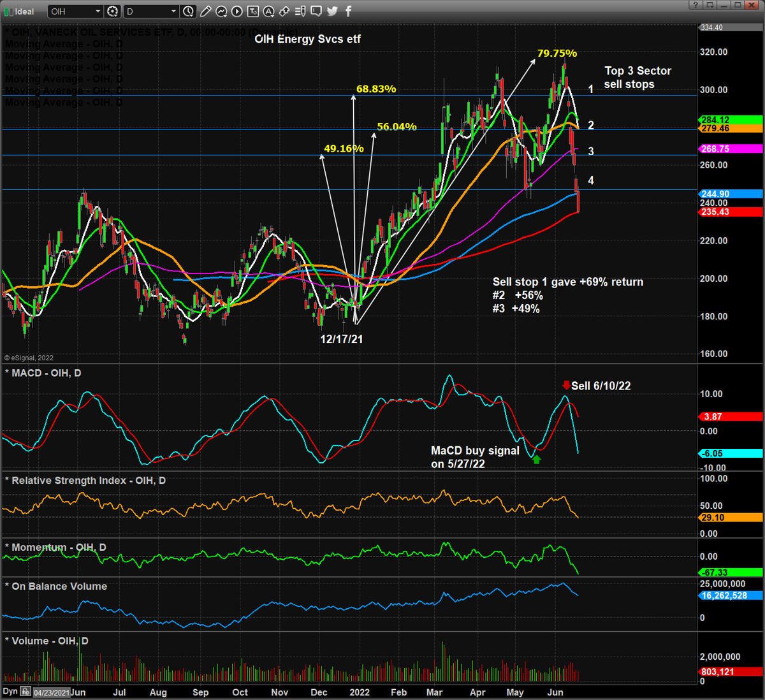This screenshot has width=765, height=700.
Task: Select the Volume - OIH, D study label
Action: [47, 641]
